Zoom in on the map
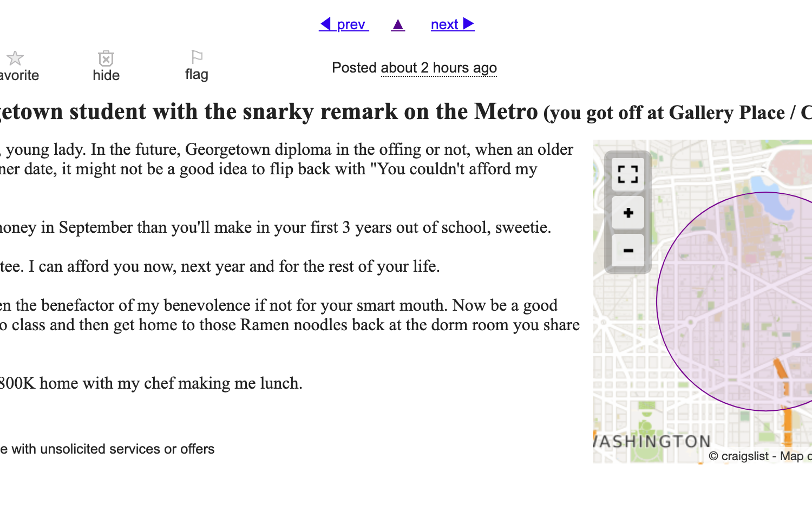The image size is (812, 511). click(x=628, y=213)
